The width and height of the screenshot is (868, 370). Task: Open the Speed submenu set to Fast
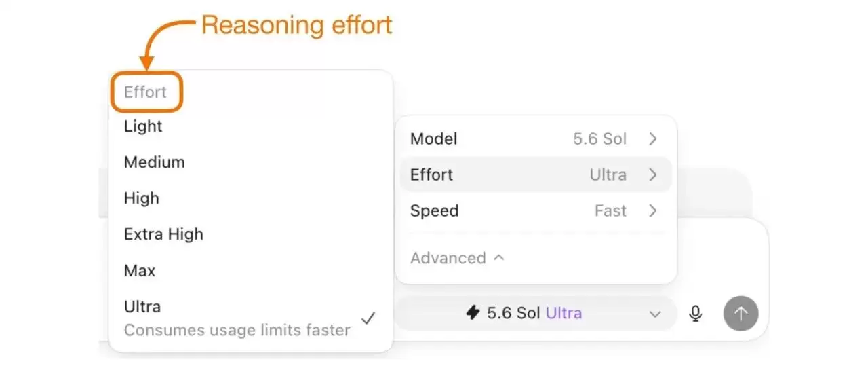coord(536,211)
